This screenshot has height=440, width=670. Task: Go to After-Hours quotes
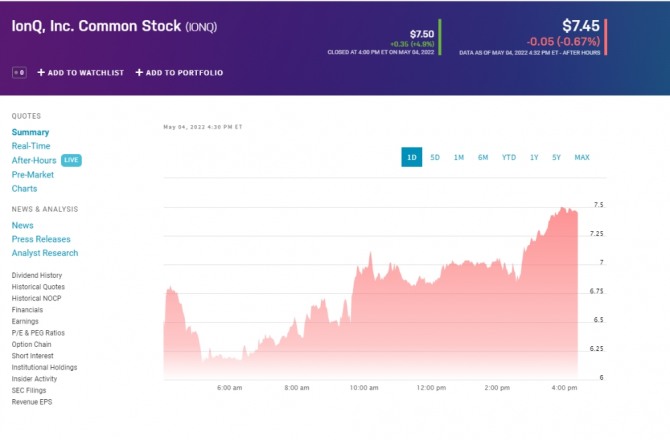click(x=33, y=160)
